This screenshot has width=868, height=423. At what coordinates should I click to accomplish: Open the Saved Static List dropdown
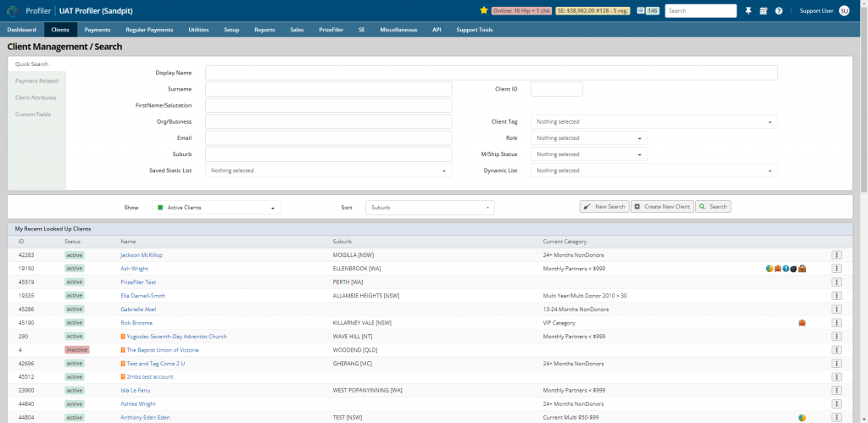328,170
